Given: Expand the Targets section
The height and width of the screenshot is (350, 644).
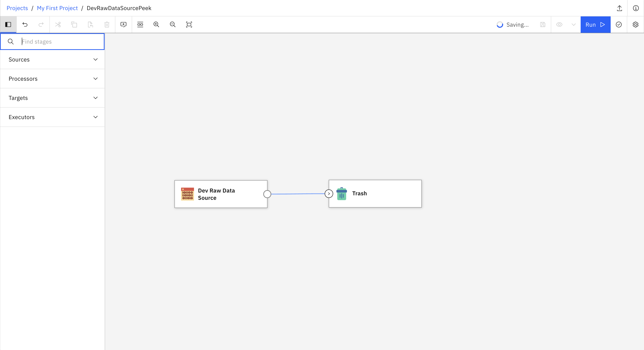Looking at the screenshot, I should pyautogui.click(x=53, y=98).
